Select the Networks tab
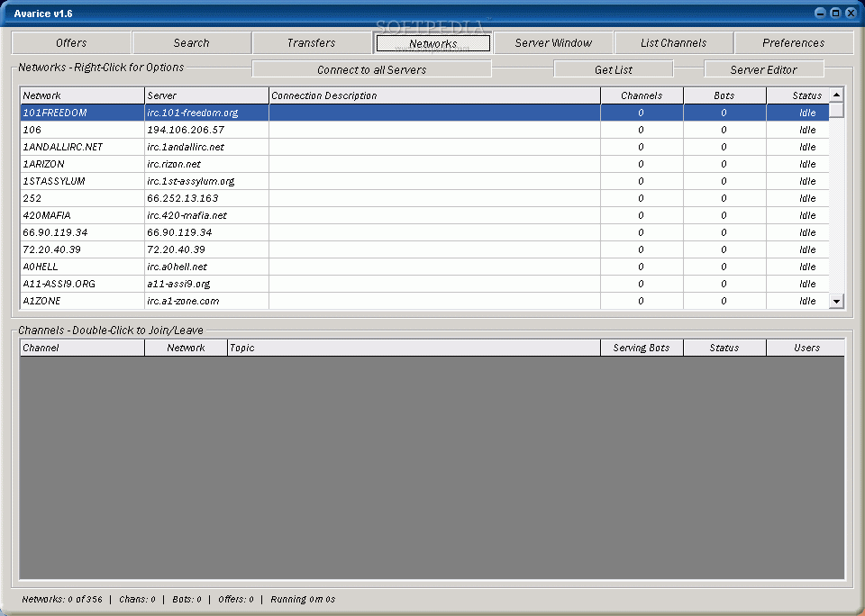 pyautogui.click(x=433, y=43)
